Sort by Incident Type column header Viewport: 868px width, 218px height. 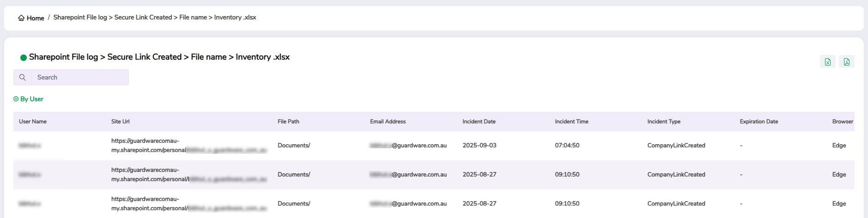(x=664, y=121)
